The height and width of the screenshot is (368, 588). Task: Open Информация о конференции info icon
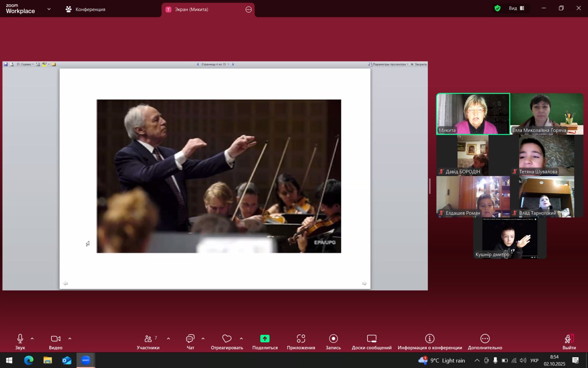[x=430, y=339]
